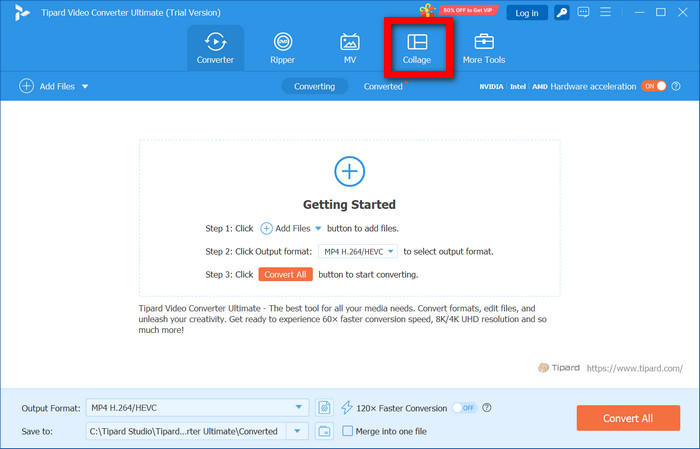Image resolution: width=700 pixels, height=449 pixels.
Task: Select the Converting tab
Action: (314, 86)
